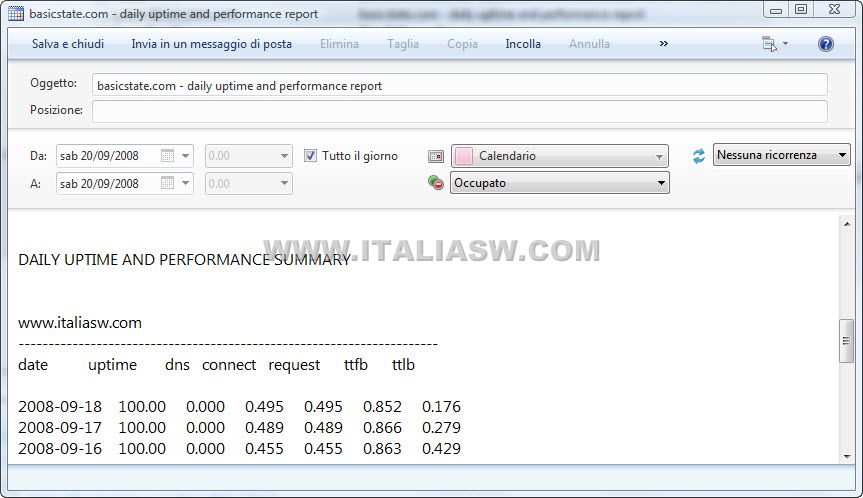Click the text www.italiasw.com in the notes
Screen dimensions: 863x498
[x=80, y=322]
